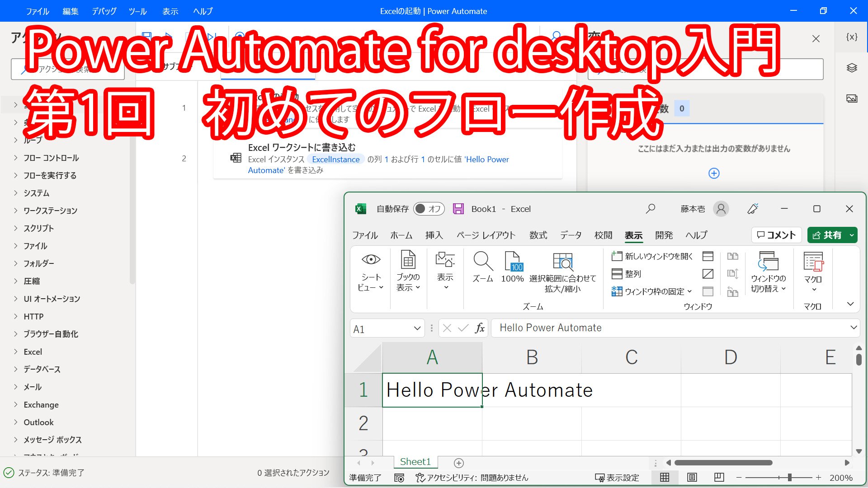The image size is (868, 488).
Task: Open the 編集 menu in Power Automate
Action: click(x=70, y=11)
